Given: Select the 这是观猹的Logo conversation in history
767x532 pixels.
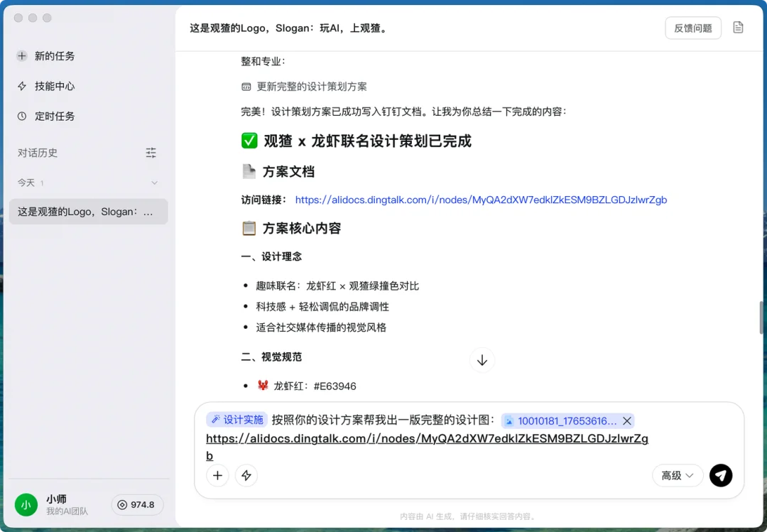Looking at the screenshot, I should 88,212.
